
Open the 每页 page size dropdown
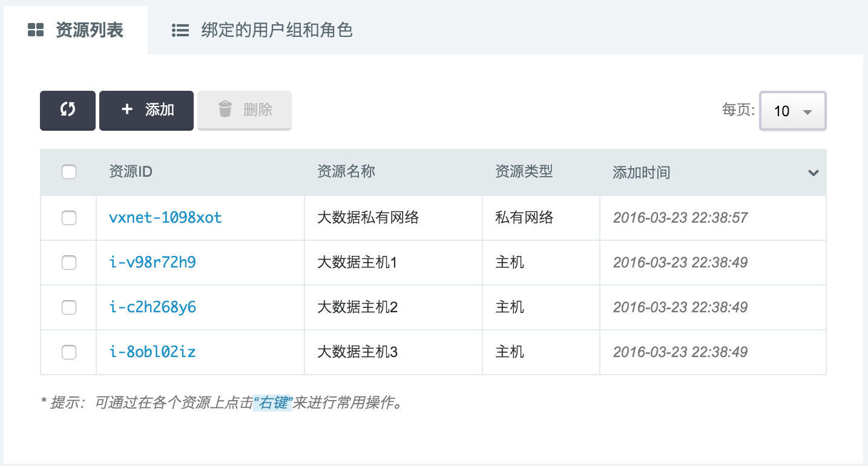pyautogui.click(x=792, y=111)
